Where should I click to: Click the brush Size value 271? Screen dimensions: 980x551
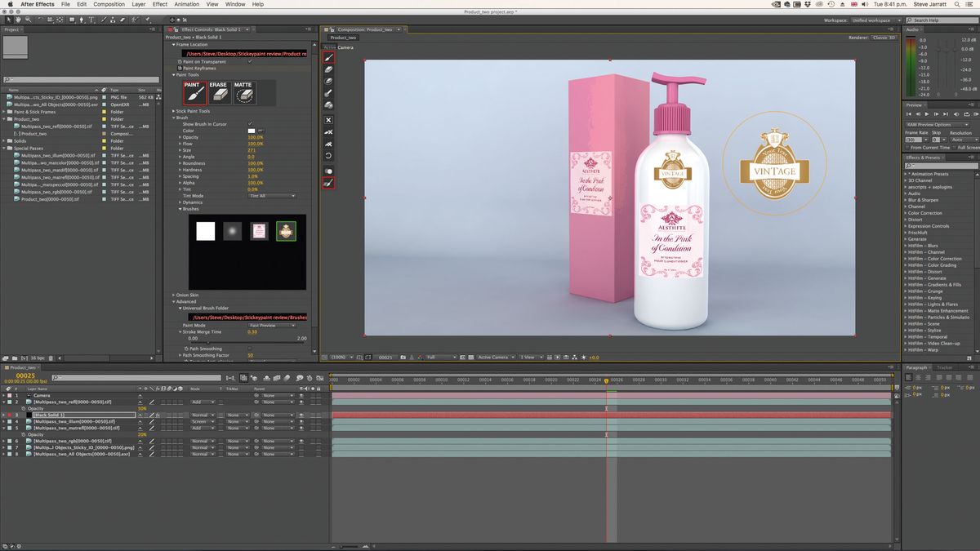click(x=252, y=150)
